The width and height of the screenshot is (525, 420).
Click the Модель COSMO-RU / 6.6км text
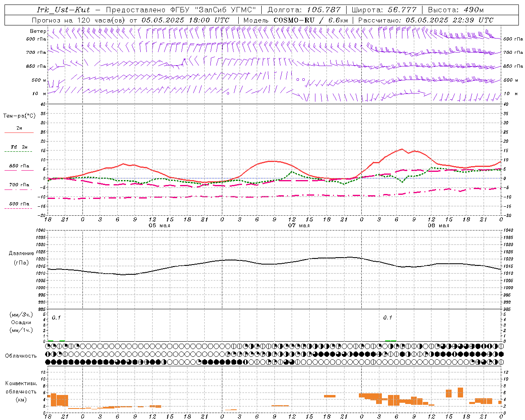296,20
